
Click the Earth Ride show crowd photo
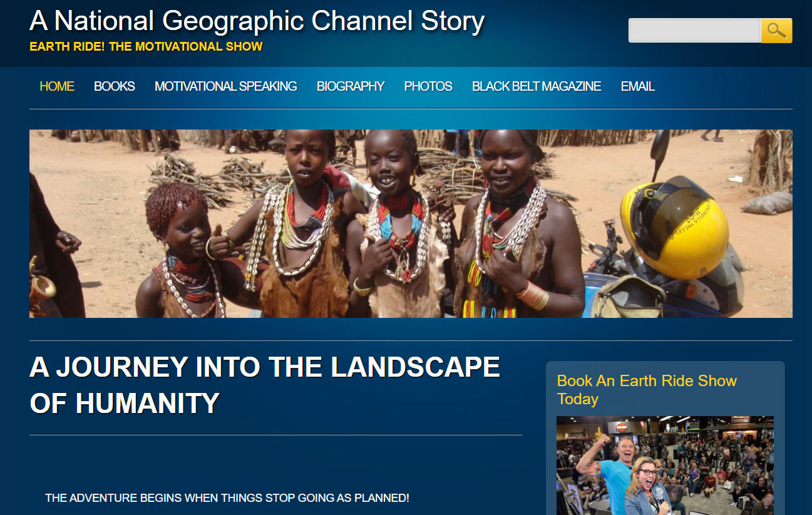click(665, 466)
